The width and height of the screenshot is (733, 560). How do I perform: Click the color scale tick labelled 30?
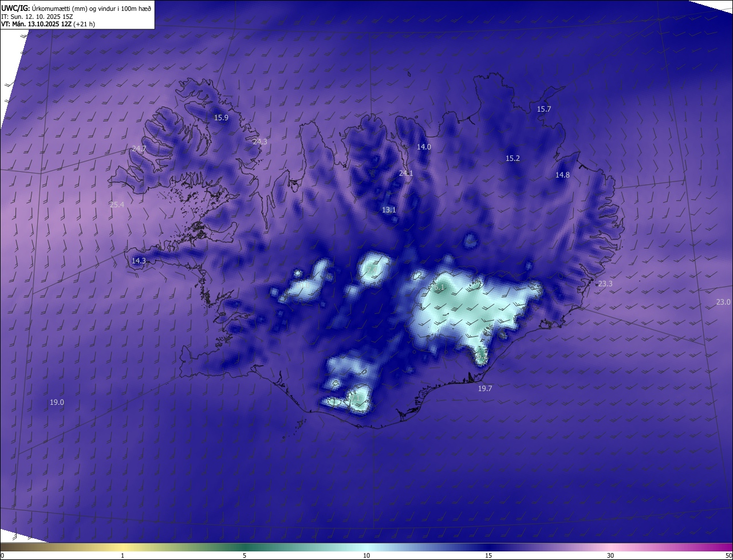click(x=610, y=555)
